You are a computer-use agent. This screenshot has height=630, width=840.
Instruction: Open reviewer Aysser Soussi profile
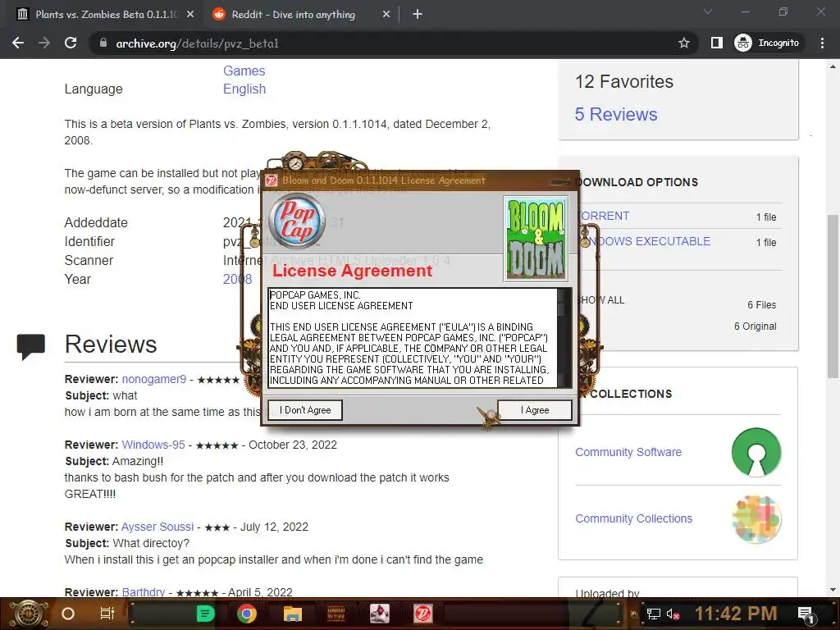[157, 527]
